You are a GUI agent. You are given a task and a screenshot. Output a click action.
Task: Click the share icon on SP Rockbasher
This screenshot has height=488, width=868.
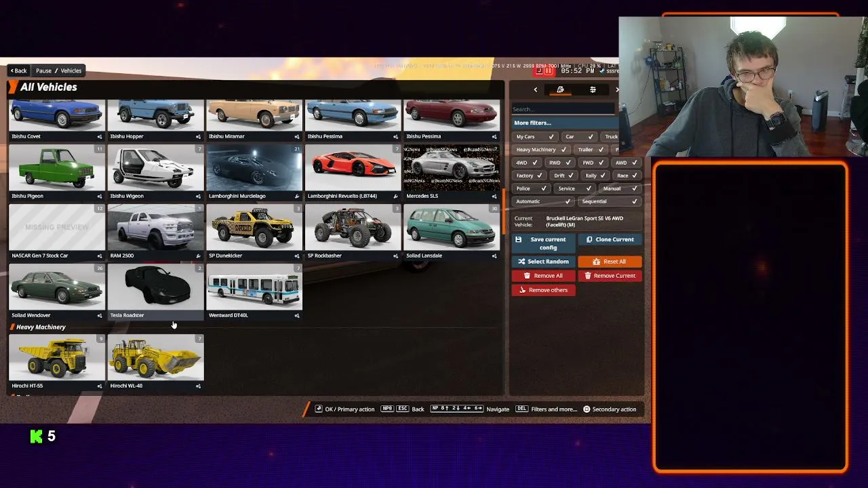395,256
